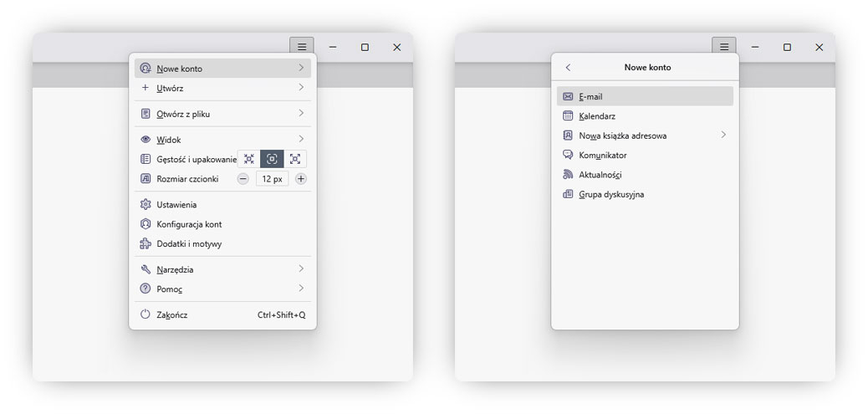Screen dimensions: 868x414
Task: Click the newsgroup icon beside Grupa dyskusyjna
Action: point(568,194)
